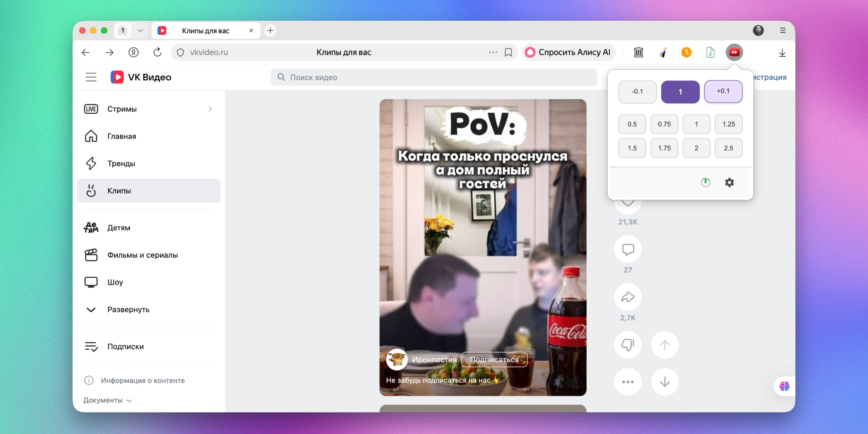Go to the next clip
Screen dimensions: 868x434
[x=665, y=382]
